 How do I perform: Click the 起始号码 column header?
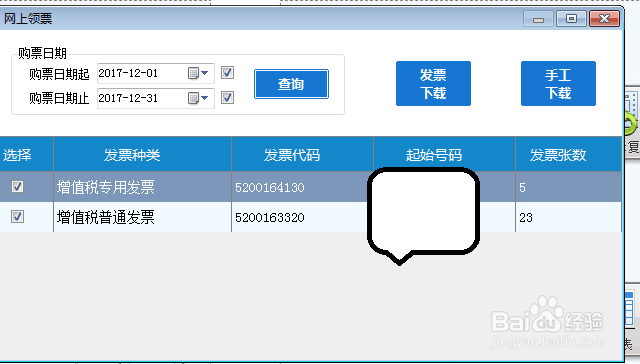pos(444,155)
